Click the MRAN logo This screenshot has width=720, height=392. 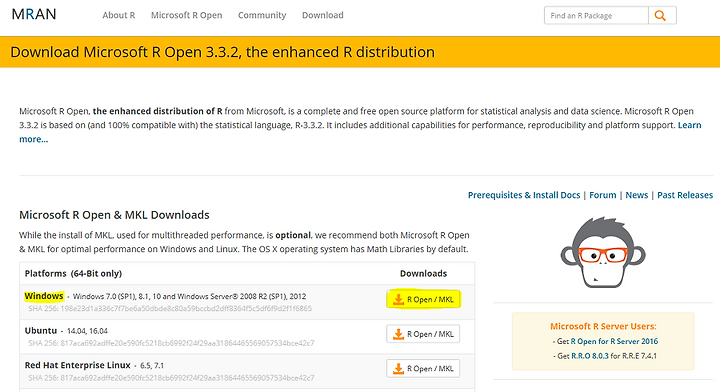click(34, 14)
